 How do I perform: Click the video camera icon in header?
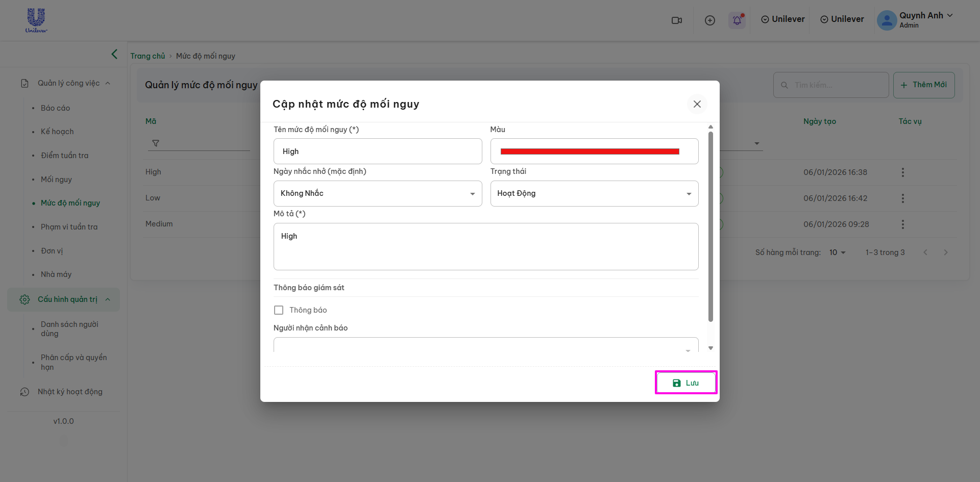pyautogui.click(x=676, y=20)
